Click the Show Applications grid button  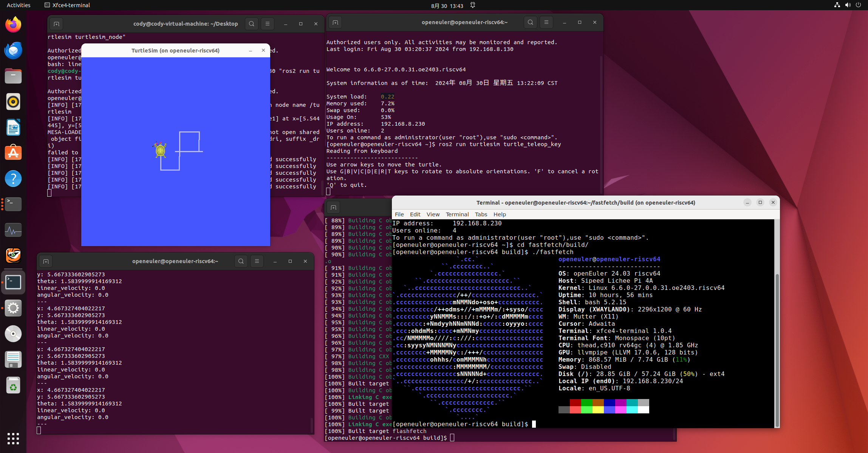(x=13, y=439)
